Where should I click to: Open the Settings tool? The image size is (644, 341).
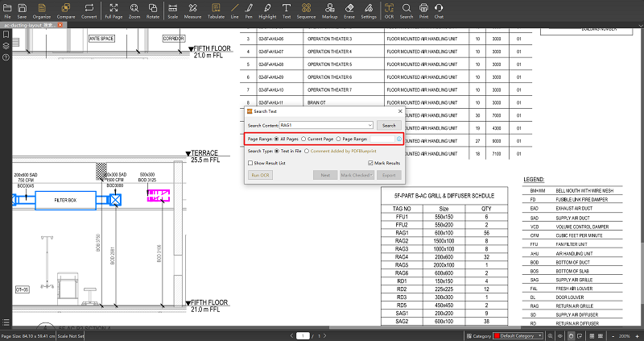[x=369, y=10]
